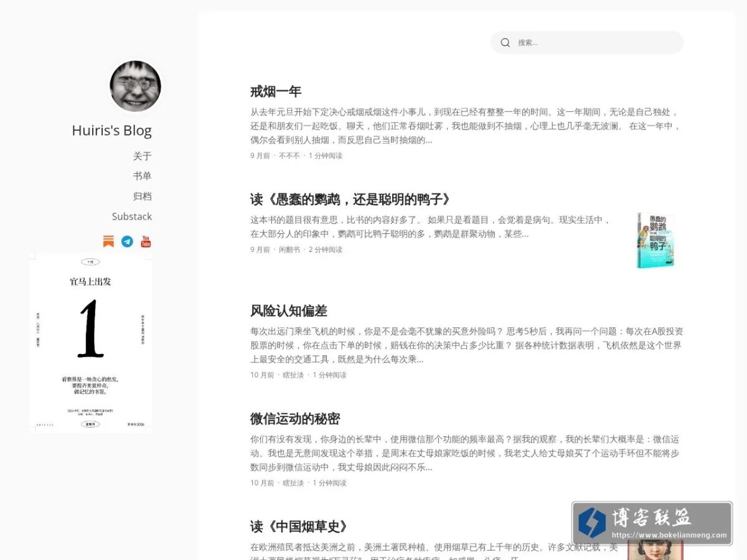This screenshot has width=747, height=560.
Task: Open the 读《中国烟草史》 post
Action: click(x=299, y=526)
